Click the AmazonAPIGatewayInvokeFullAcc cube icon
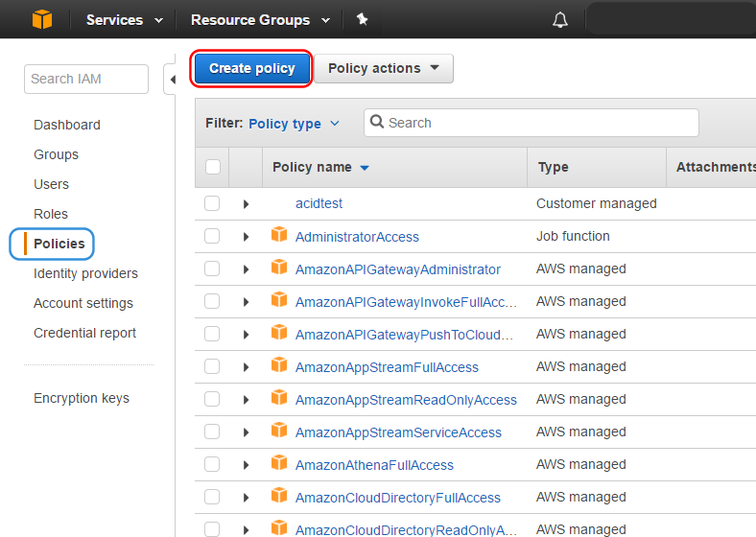The image size is (756, 537). (x=279, y=300)
